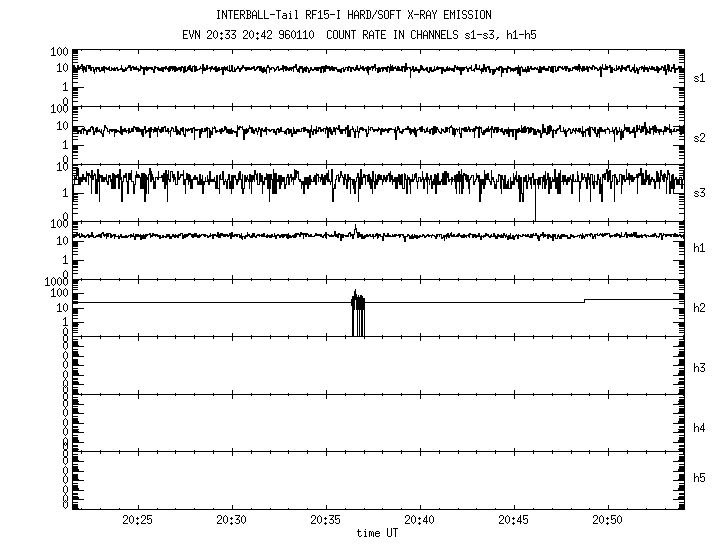Click the h1 channel label
720x550 pixels.
(x=700, y=248)
